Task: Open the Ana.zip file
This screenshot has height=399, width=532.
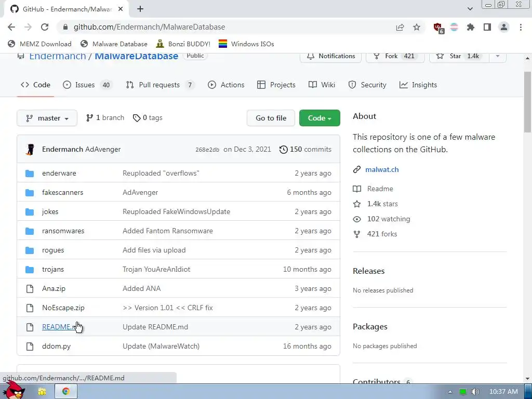Action: pos(54,288)
